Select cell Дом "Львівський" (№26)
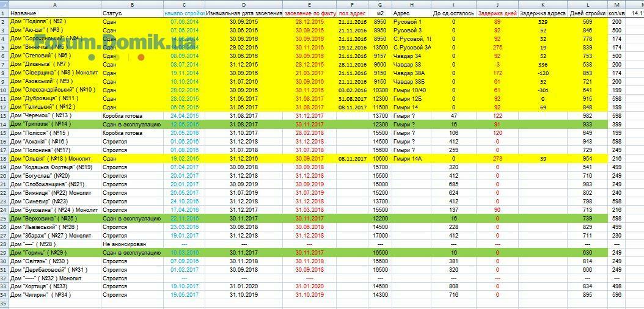 point(55,227)
